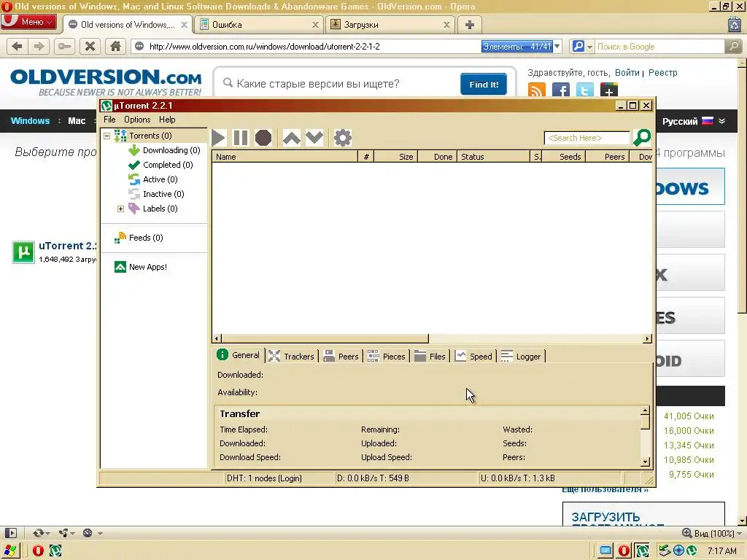This screenshot has width=747, height=560.
Task: Open the uTorrent File menu
Action: coord(109,120)
